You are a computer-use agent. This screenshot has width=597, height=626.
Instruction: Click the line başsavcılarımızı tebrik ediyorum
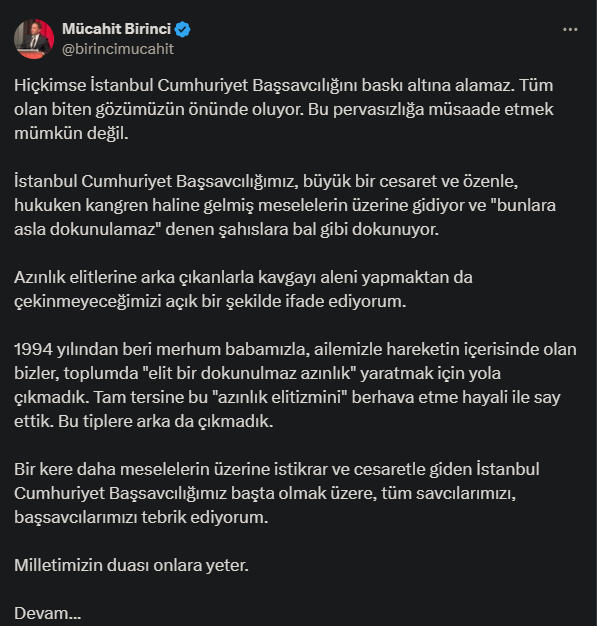(141, 517)
